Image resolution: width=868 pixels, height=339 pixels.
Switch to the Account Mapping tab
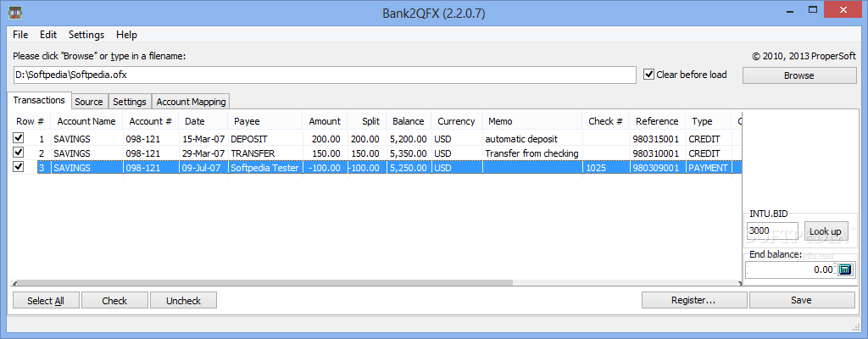(x=191, y=102)
